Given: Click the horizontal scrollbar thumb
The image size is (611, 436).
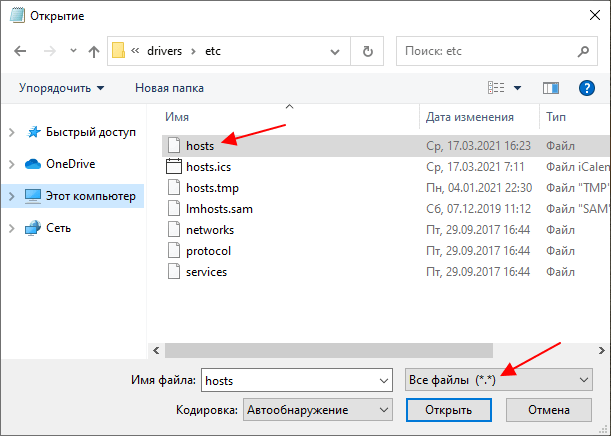Looking at the screenshot, I should [328, 350].
